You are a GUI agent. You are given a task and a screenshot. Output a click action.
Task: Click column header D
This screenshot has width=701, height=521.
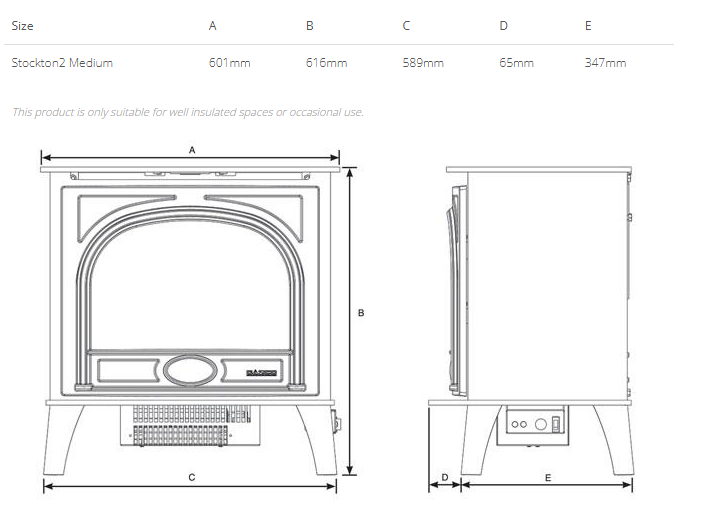point(503,26)
